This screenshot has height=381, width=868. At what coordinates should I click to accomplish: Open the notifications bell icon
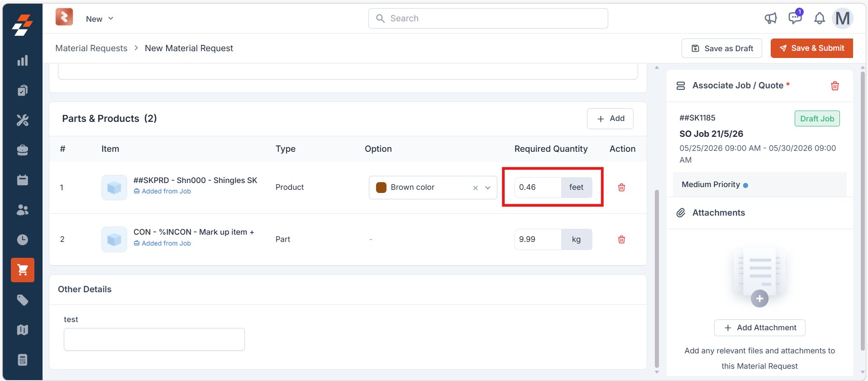click(x=819, y=19)
